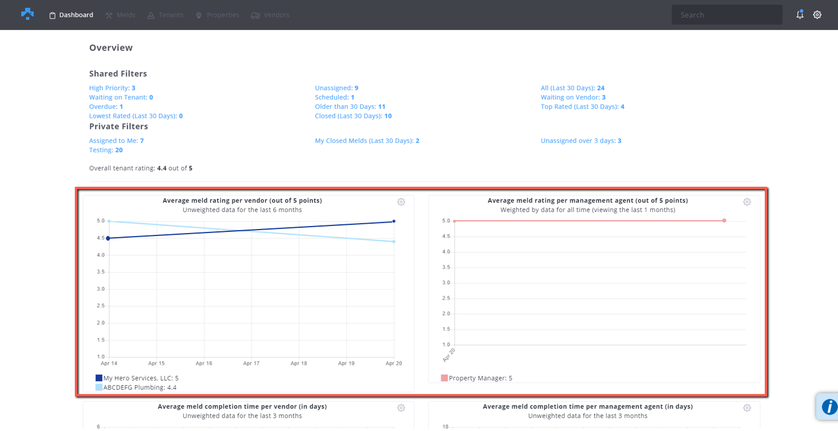Click the My Hero Services dark blue swatch
This screenshot has height=431, width=838.
99,378
